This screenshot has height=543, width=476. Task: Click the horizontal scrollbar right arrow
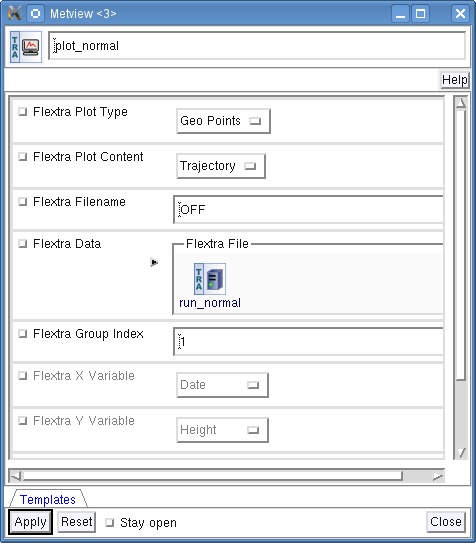point(438,477)
